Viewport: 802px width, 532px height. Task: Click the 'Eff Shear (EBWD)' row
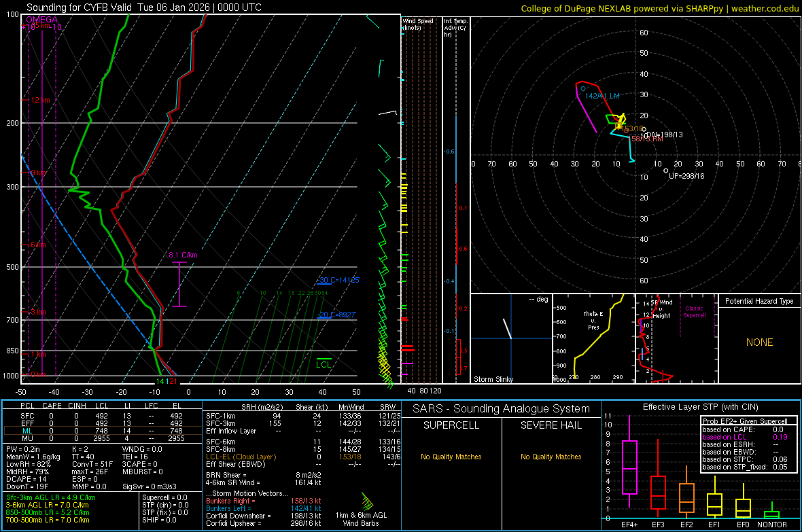(x=236, y=465)
